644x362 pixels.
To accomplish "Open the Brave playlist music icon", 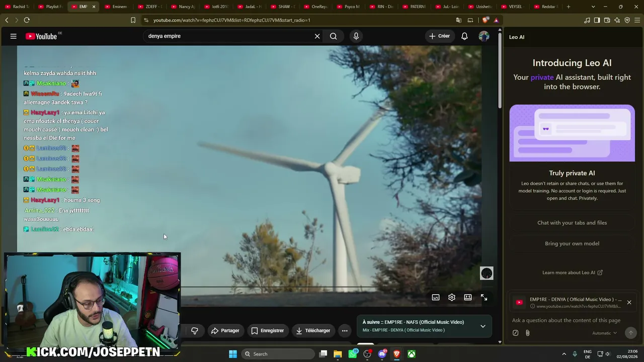I will pyautogui.click(x=587, y=20).
